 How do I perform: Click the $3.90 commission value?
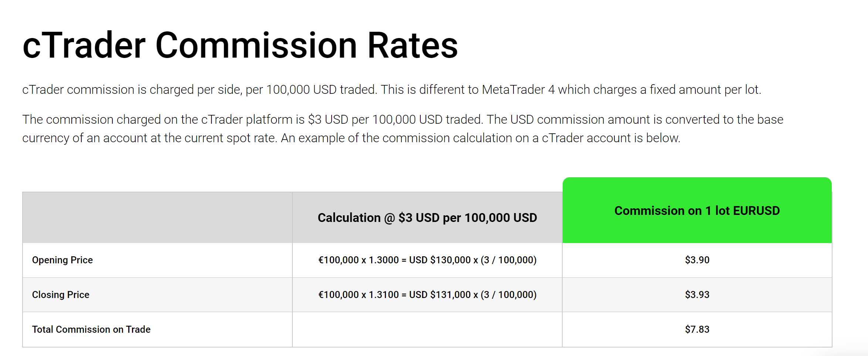tap(697, 260)
